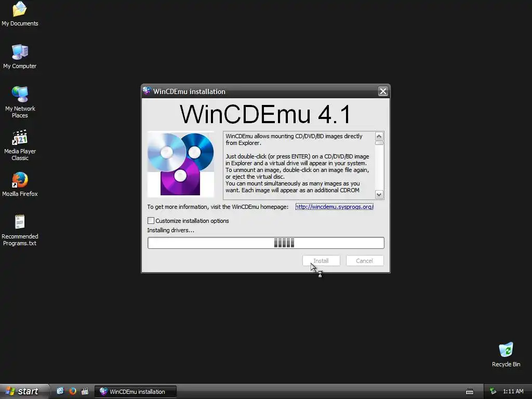Select WinCDEmu installation taskbar button
532x399 pixels.
[x=136, y=392]
